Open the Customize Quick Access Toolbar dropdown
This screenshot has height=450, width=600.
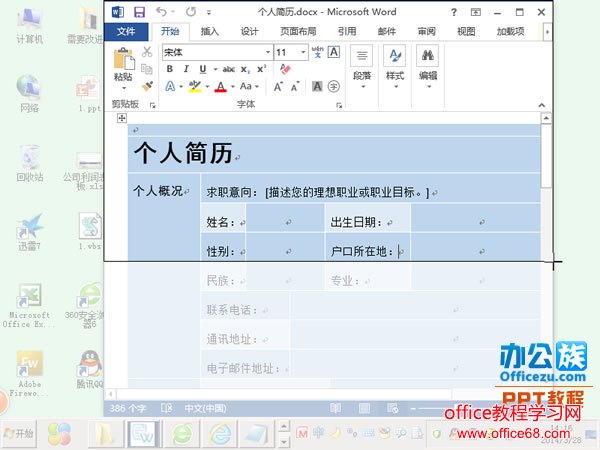[209, 13]
